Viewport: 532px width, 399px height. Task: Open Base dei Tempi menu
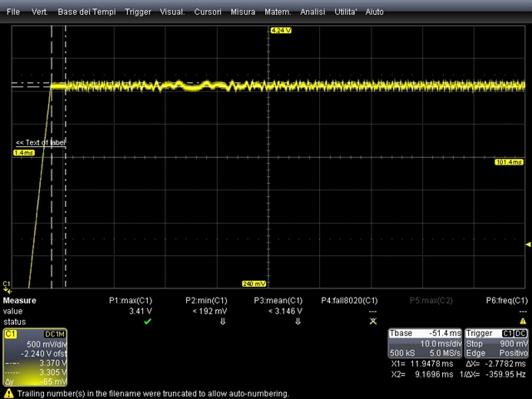[x=86, y=12]
